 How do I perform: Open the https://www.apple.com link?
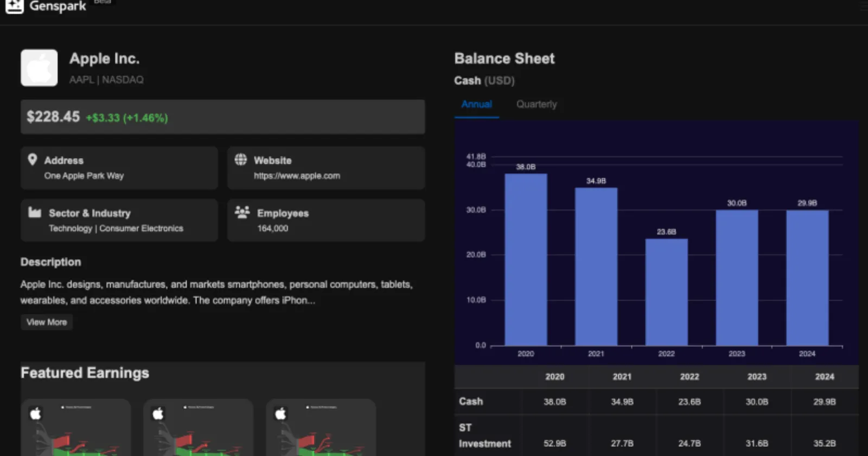tap(297, 176)
